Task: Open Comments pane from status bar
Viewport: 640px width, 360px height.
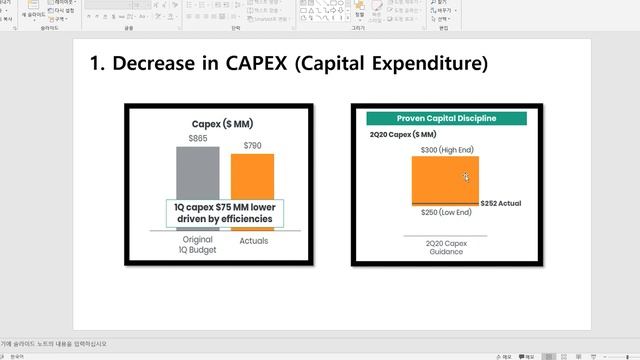Action: tap(527, 357)
